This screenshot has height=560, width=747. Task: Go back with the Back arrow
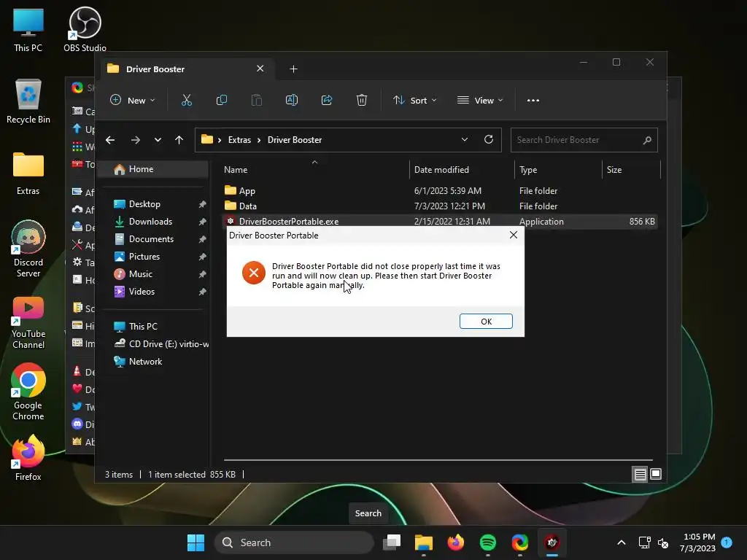110,140
